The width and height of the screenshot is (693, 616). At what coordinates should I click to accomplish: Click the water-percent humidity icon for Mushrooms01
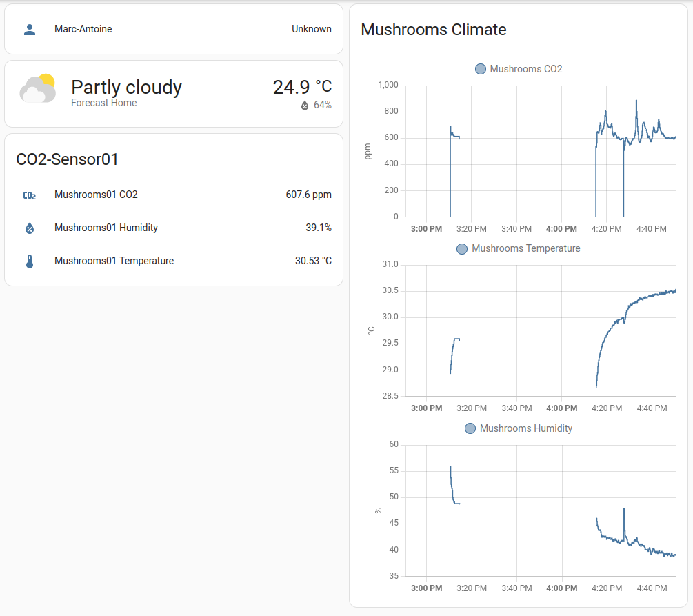(29, 228)
